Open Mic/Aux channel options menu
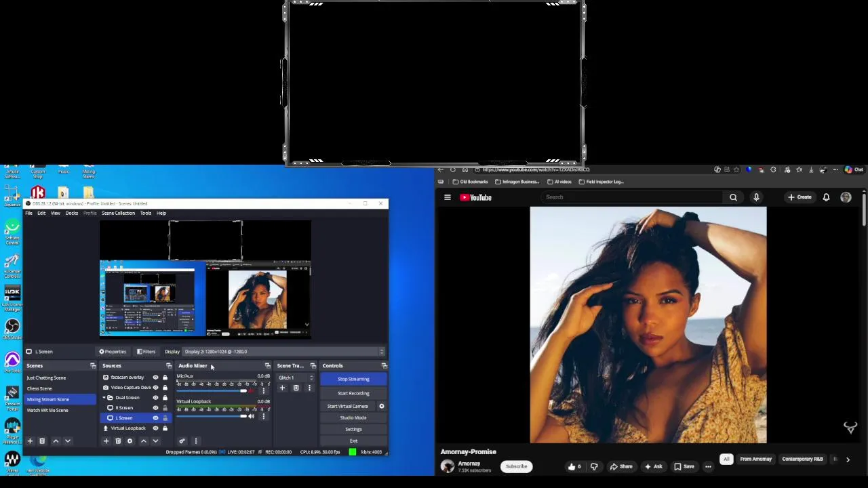The height and width of the screenshot is (488, 868). (264, 391)
